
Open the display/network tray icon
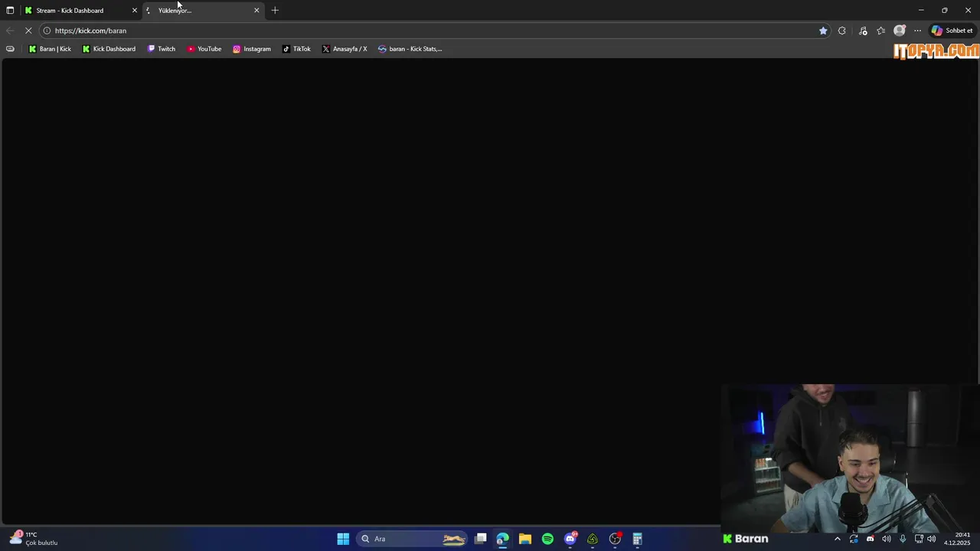point(919,539)
